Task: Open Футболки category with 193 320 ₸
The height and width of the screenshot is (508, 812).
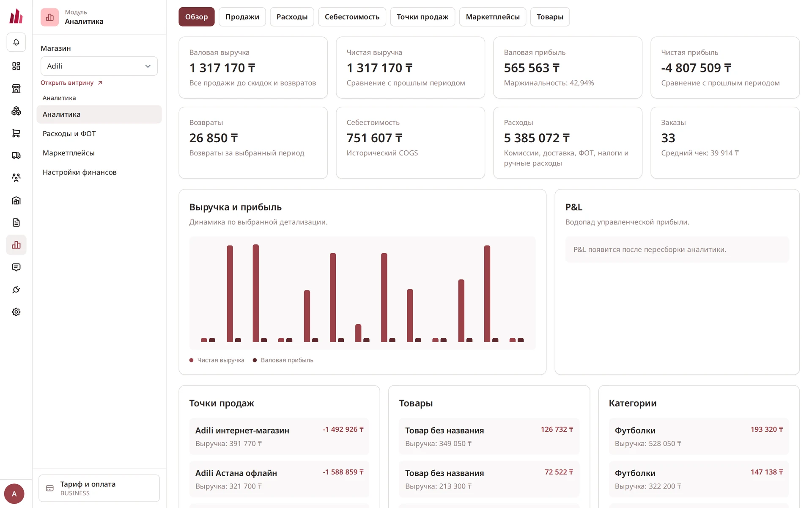Action: (x=699, y=436)
